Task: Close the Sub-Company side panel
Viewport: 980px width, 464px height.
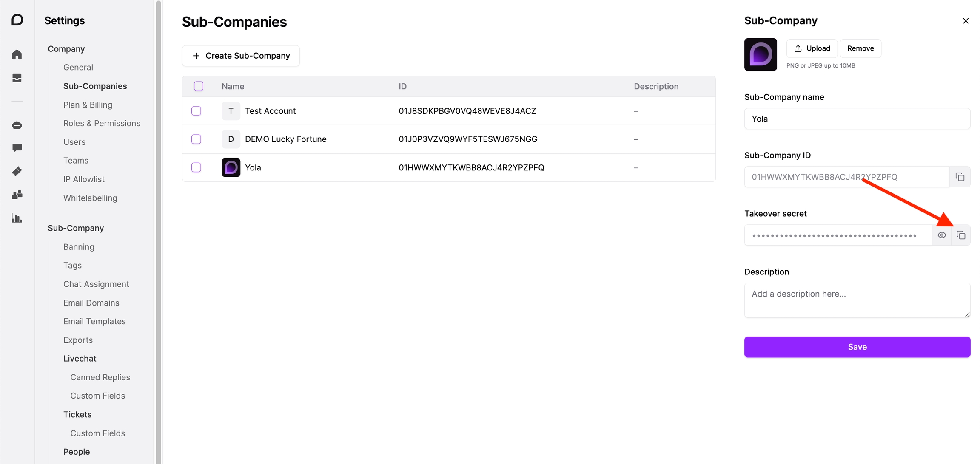Action: point(966,21)
